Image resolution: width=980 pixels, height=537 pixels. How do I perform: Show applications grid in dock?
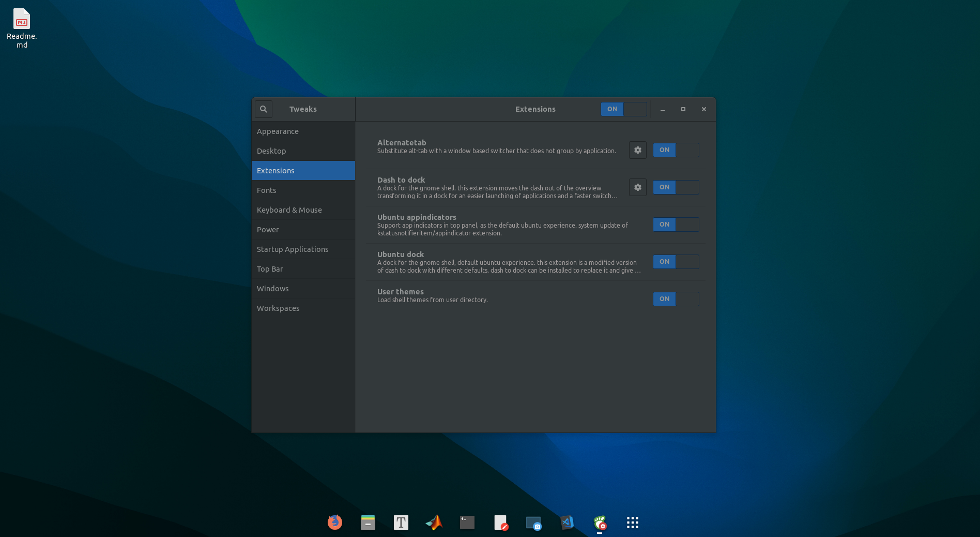click(633, 523)
